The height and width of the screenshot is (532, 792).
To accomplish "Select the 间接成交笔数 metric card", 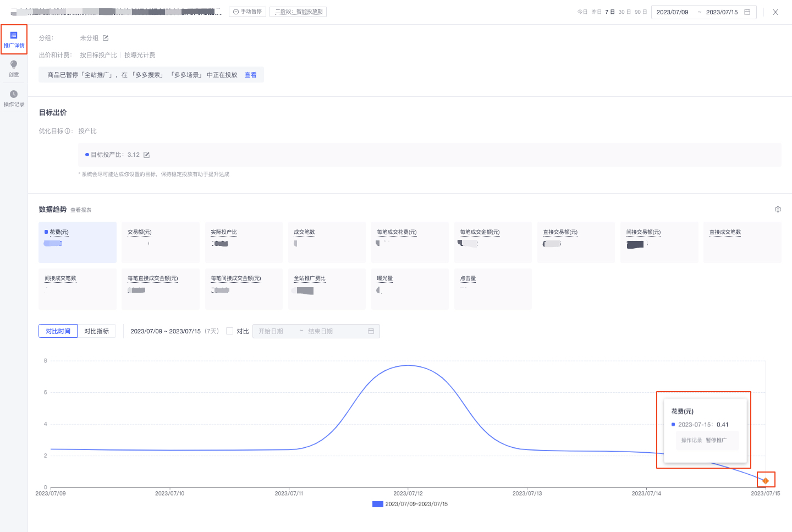I will tap(78, 289).
